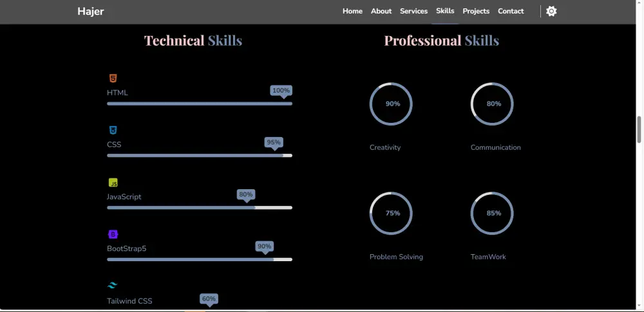Click the Creativity 90% circular progress
Screen dimensions: 644x312
tap(391, 104)
